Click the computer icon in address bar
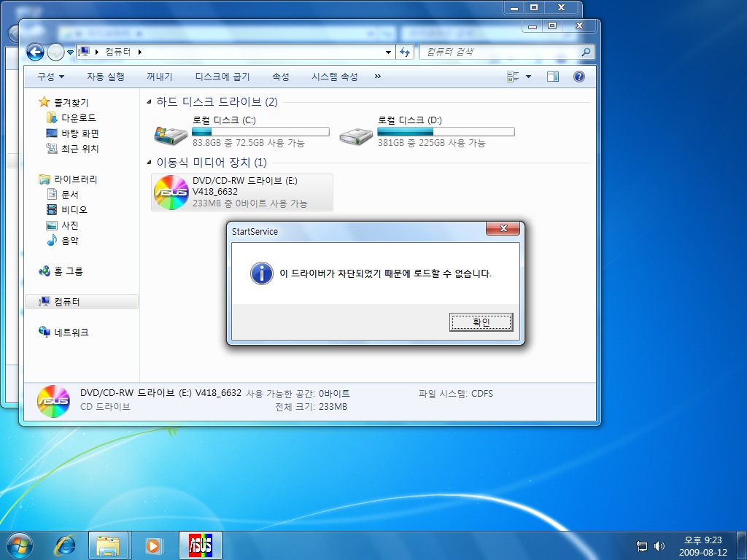 tap(84, 52)
